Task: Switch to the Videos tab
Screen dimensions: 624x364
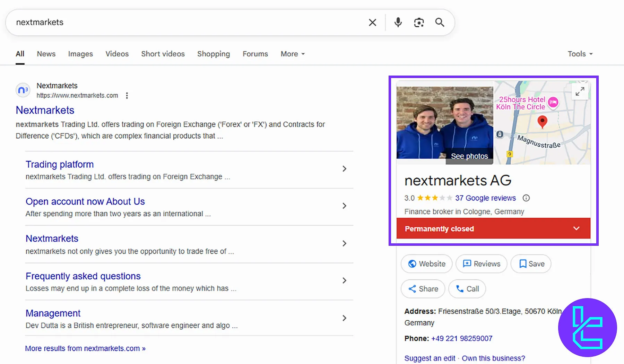Action: 117,54
